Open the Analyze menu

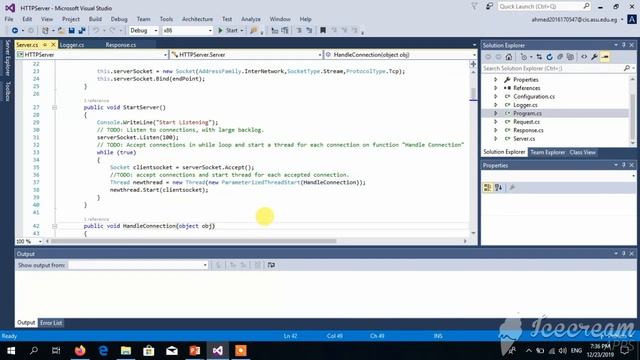click(251, 19)
